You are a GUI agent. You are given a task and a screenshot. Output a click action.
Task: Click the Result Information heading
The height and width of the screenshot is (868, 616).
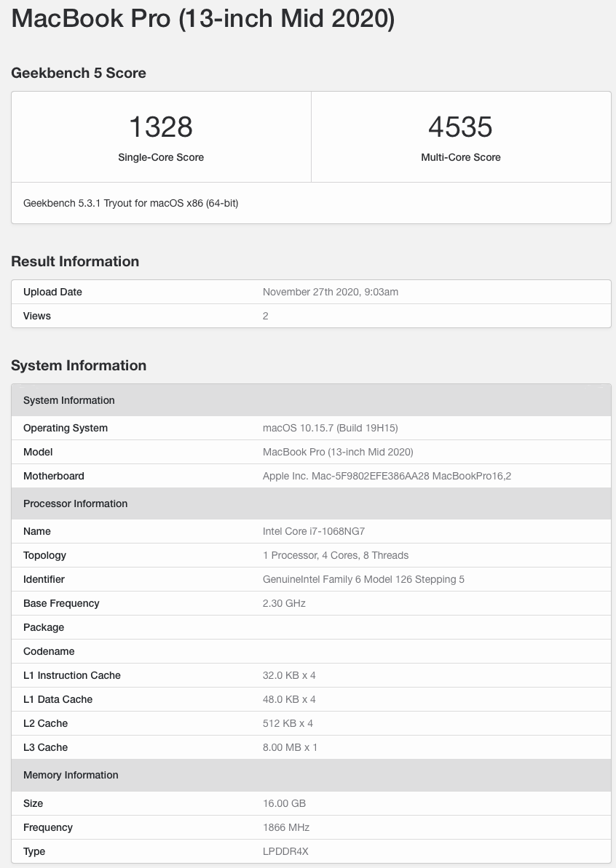coord(75,261)
